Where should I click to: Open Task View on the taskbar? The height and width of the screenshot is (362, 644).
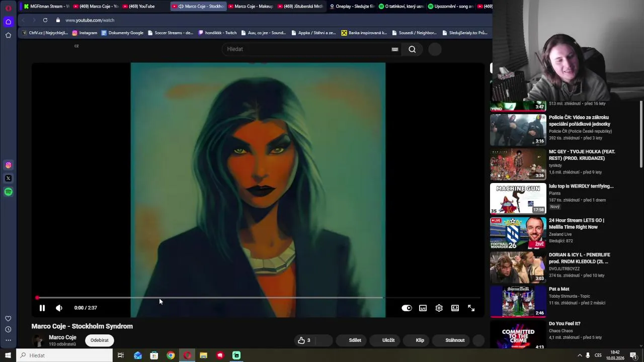pyautogui.click(x=121, y=355)
